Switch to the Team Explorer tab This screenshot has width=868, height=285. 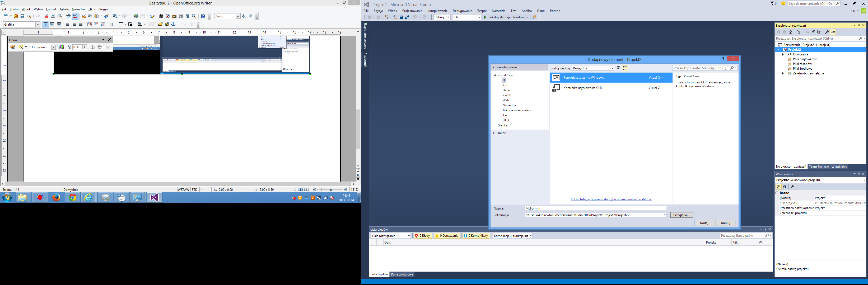819,167
